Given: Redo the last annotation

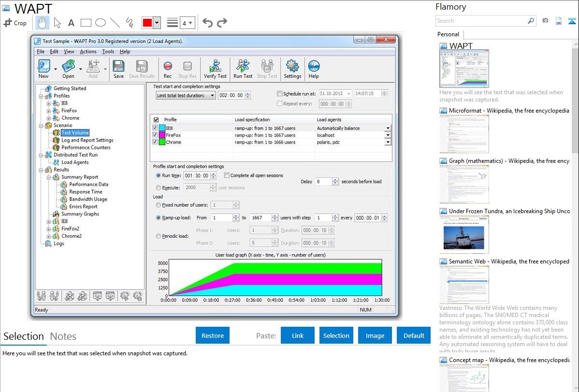Looking at the screenshot, I should point(222,23).
